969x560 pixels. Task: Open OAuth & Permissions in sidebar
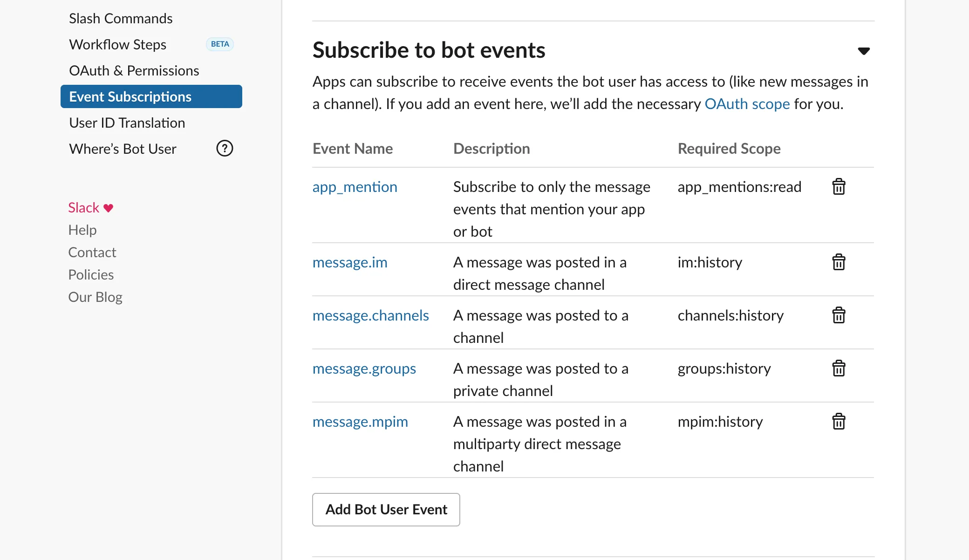pyautogui.click(x=134, y=71)
